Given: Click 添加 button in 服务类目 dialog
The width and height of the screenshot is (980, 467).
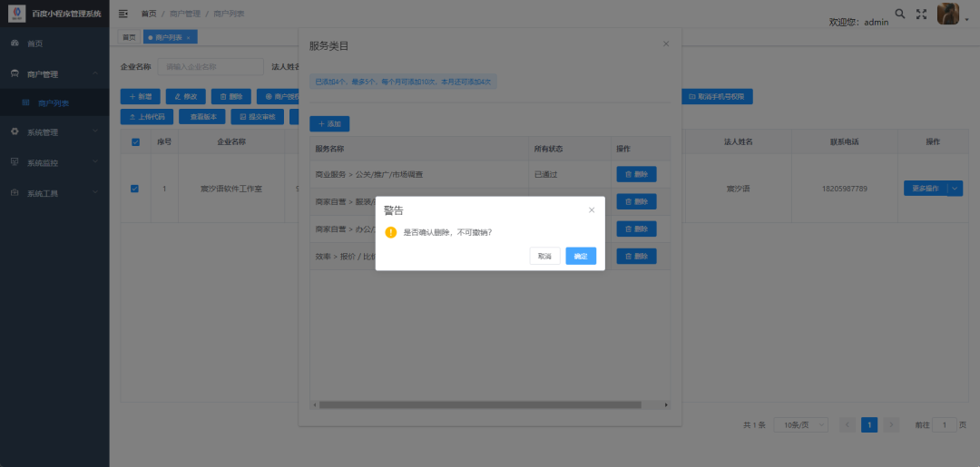Looking at the screenshot, I should pos(329,123).
